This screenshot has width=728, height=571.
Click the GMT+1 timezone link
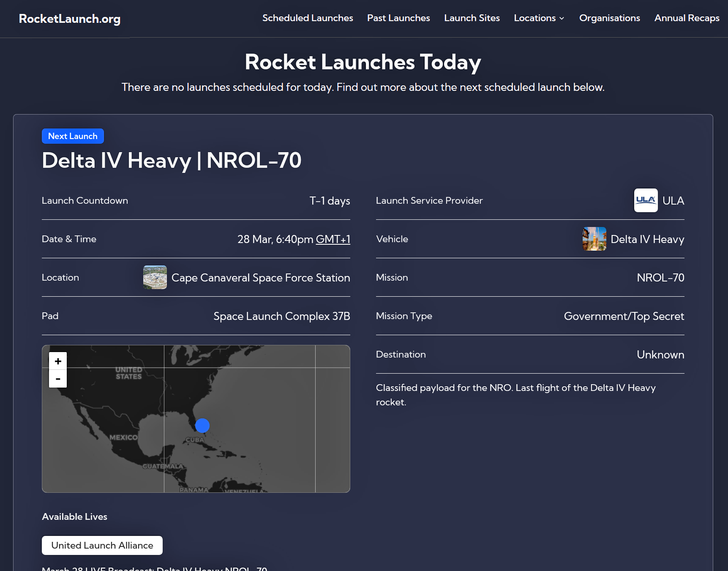(x=333, y=239)
